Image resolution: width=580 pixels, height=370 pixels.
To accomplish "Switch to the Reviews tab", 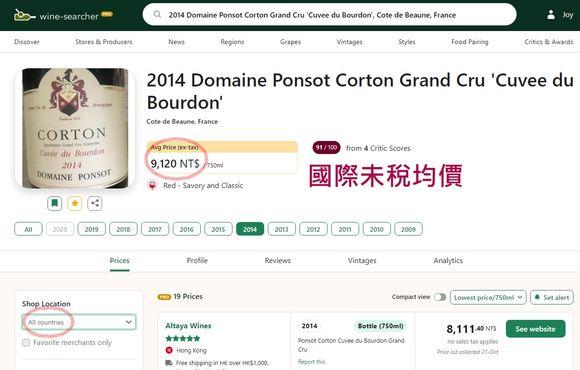I will (x=278, y=260).
